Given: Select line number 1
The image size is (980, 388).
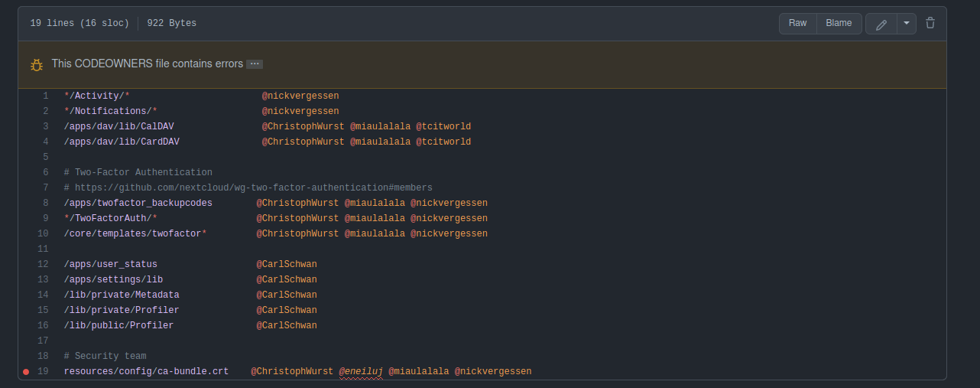Looking at the screenshot, I should point(45,96).
